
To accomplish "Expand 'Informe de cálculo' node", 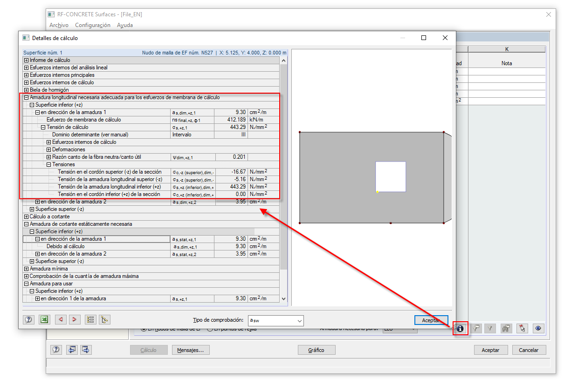I will (x=26, y=60).
